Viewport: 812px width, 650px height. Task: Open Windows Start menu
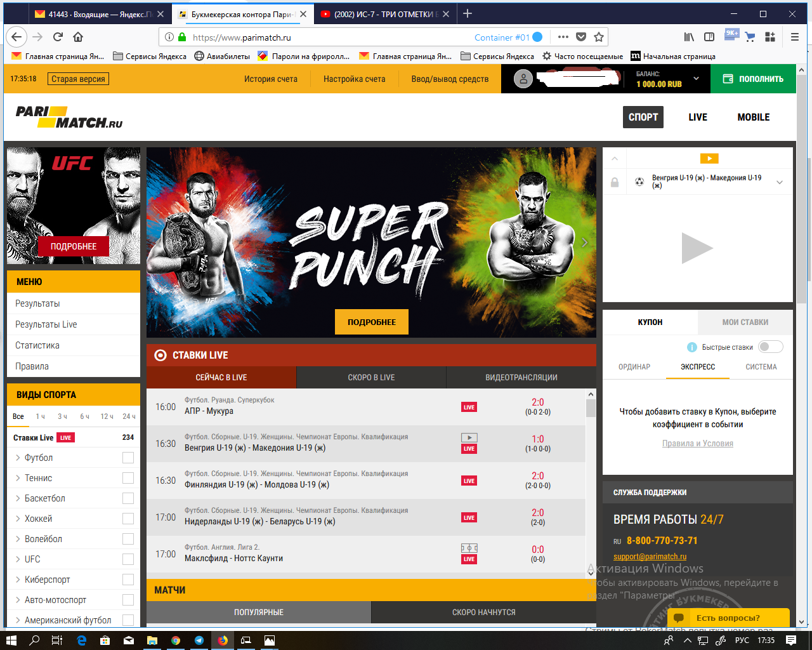[x=11, y=640]
